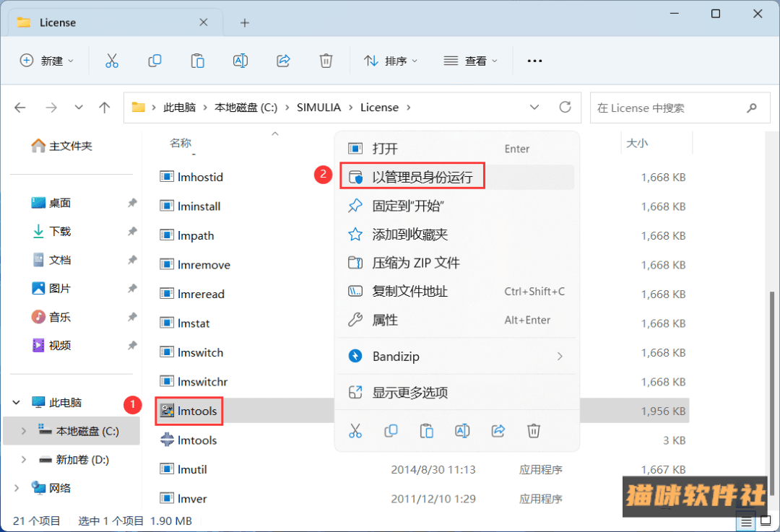Choose 属性 in context menu

pyautogui.click(x=456, y=320)
